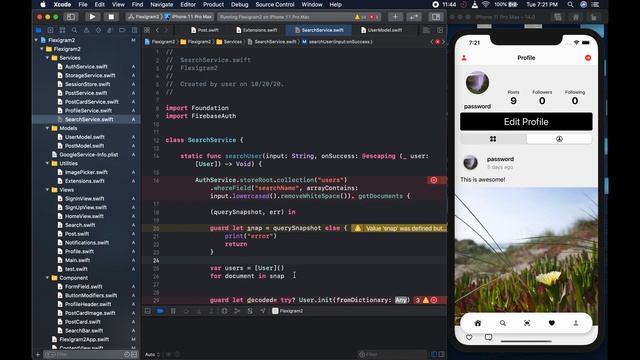Switch to the Extensions.swift tab

tap(257, 30)
